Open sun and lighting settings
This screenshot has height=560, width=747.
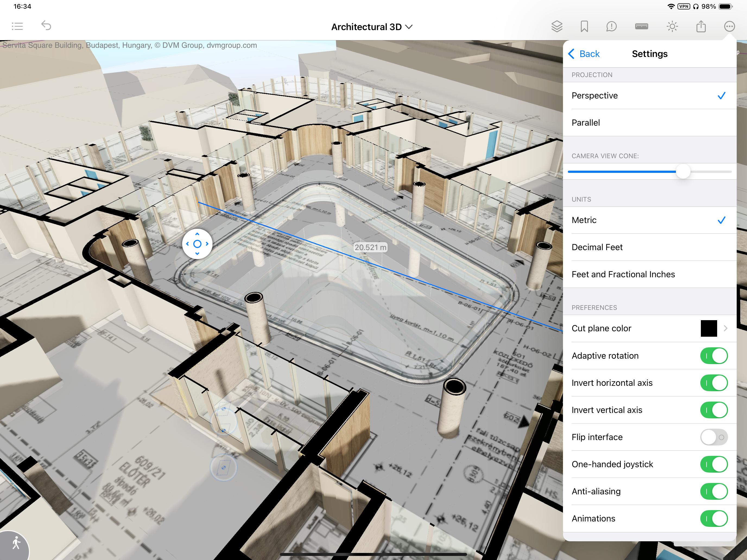click(x=672, y=26)
